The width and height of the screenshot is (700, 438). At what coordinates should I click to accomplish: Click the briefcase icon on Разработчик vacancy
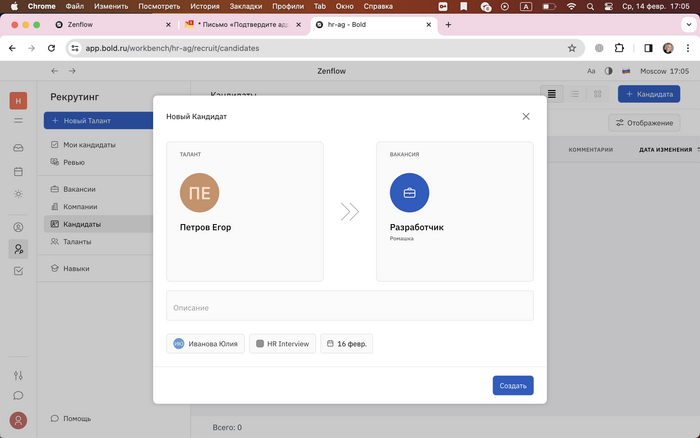pyautogui.click(x=409, y=192)
